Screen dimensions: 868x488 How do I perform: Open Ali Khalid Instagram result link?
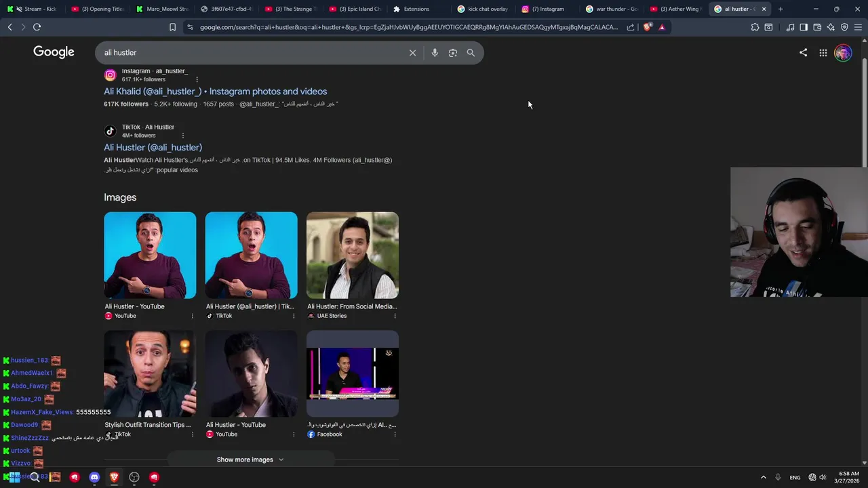pos(215,91)
